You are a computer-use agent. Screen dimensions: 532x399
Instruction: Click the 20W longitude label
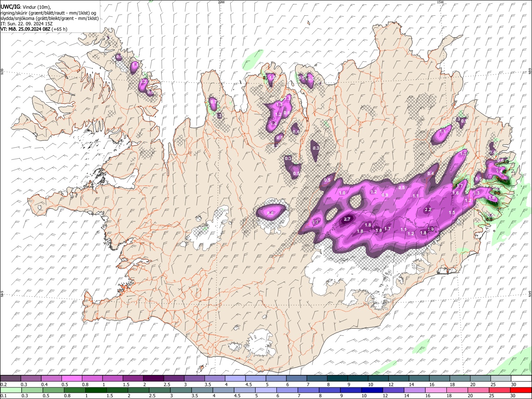pos(221,2)
